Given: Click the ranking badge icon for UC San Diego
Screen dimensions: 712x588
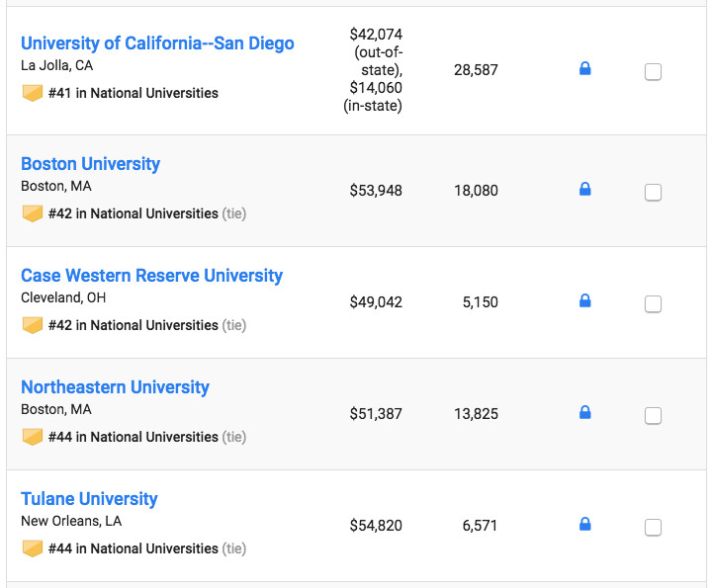Looking at the screenshot, I should pos(33,93).
